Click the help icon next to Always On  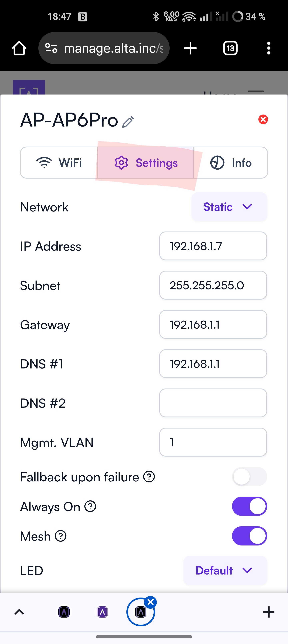pos(90,506)
